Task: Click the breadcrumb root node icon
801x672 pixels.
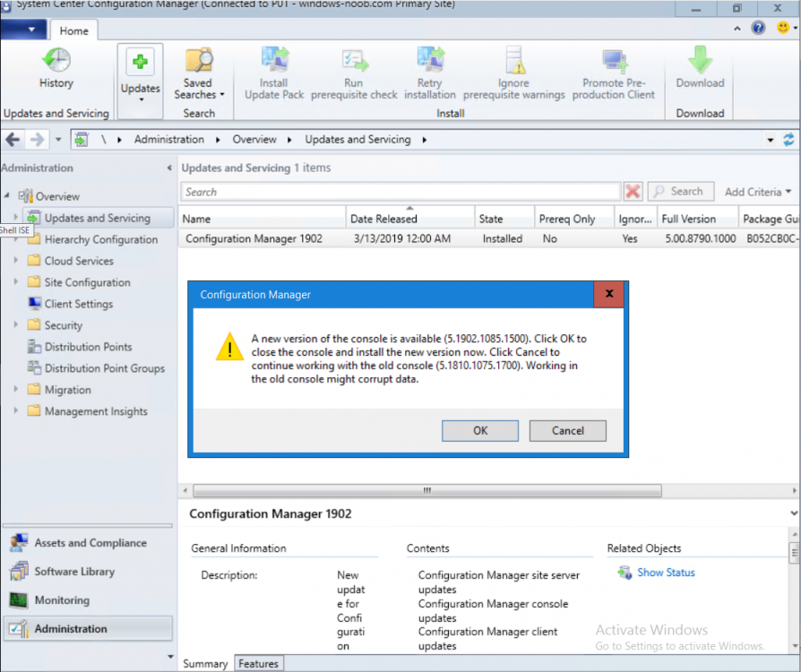Action: point(81,140)
